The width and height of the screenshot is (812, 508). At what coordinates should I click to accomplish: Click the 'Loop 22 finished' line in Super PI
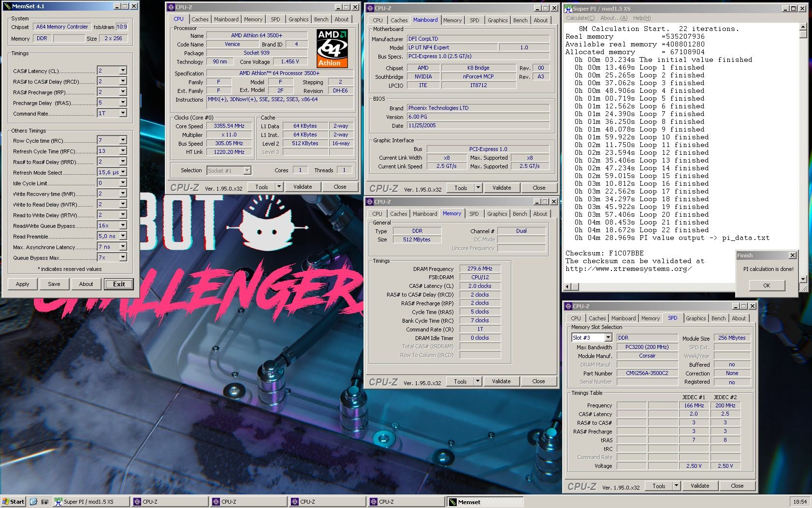point(642,230)
